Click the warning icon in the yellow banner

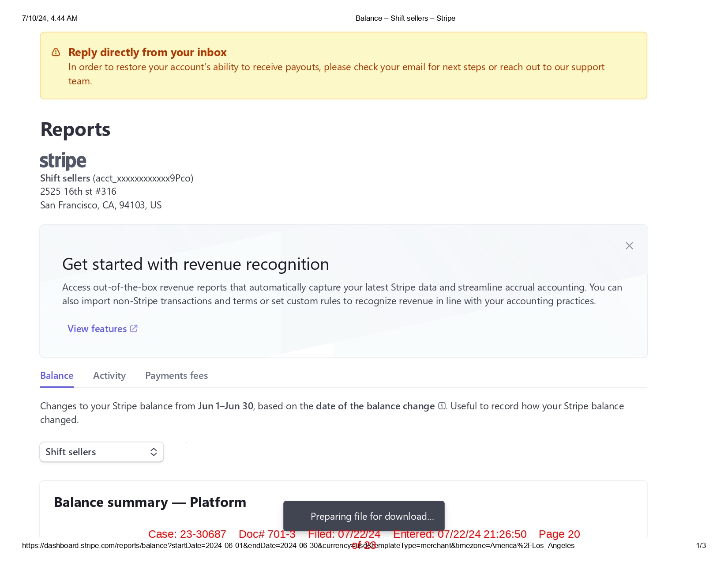[x=56, y=53]
